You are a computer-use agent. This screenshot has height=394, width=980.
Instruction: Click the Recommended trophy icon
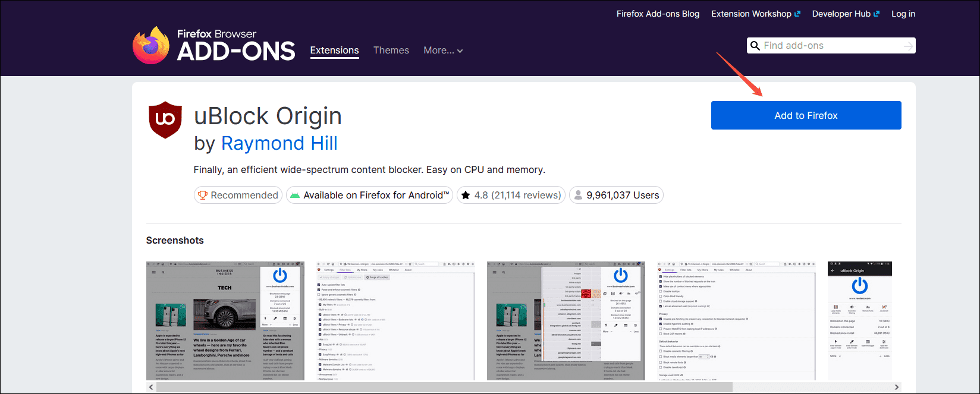203,195
